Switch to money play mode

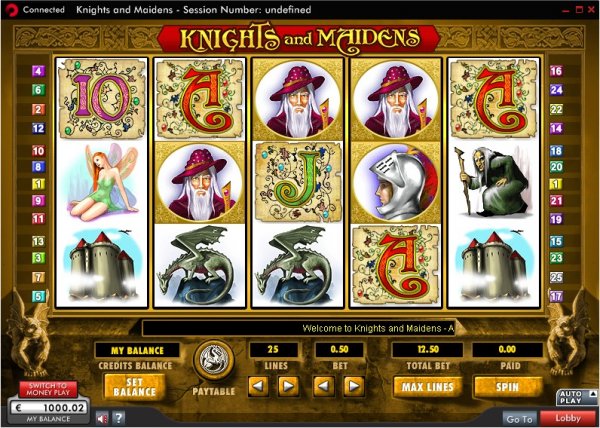click(49, 389)
